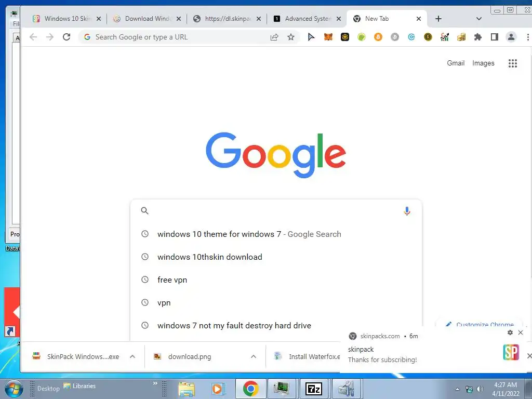
Task: Click the system monitor taskbar button
Action: (x=282, y=389)
